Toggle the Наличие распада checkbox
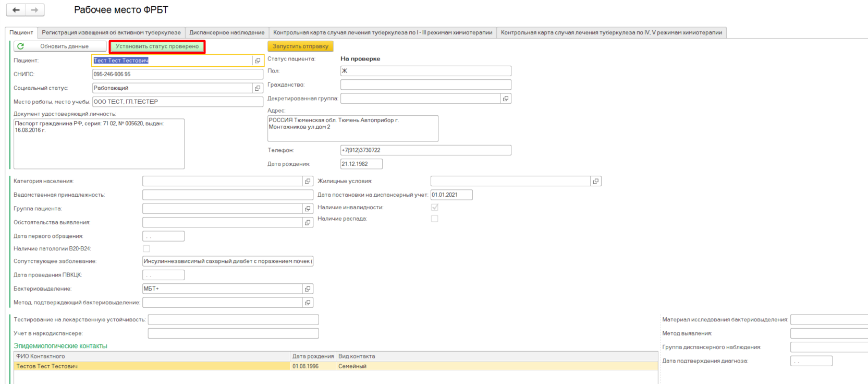Screen dimensions: 868x384 tap(435, 219)
